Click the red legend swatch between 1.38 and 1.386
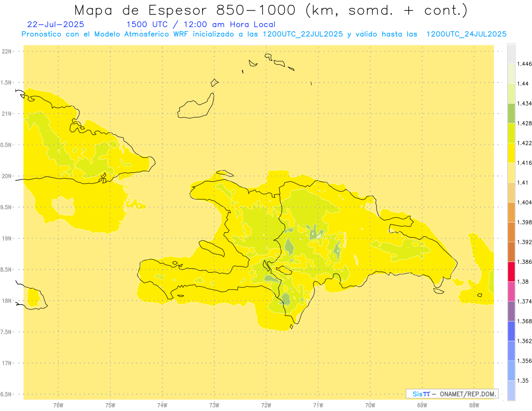This screenshot has width=532, height=411. (x=511, y=271)
